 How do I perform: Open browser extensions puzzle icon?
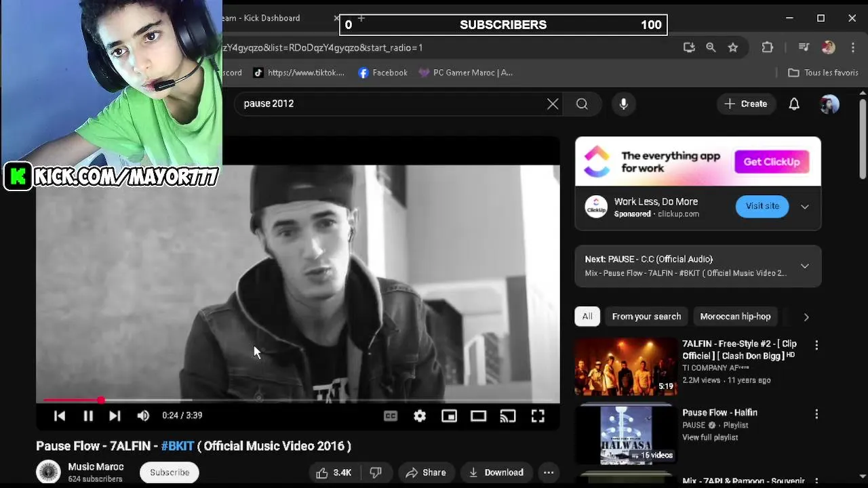point(768,47)
